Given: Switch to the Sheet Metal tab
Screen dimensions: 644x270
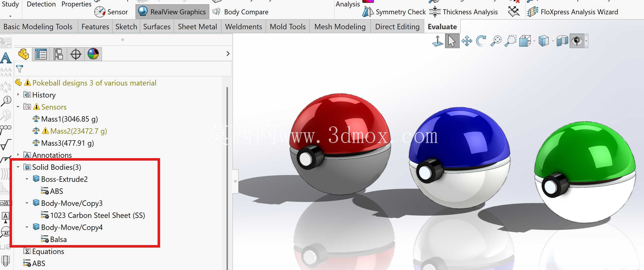Looking at the screenshot, I should pyautogui.click(x=197, y=27).
